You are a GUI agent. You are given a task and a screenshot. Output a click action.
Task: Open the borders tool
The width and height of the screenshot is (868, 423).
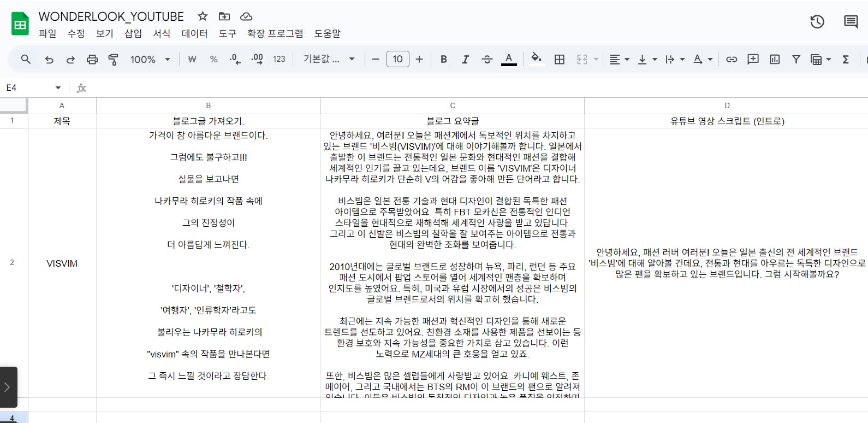click(x=560, y=59)
